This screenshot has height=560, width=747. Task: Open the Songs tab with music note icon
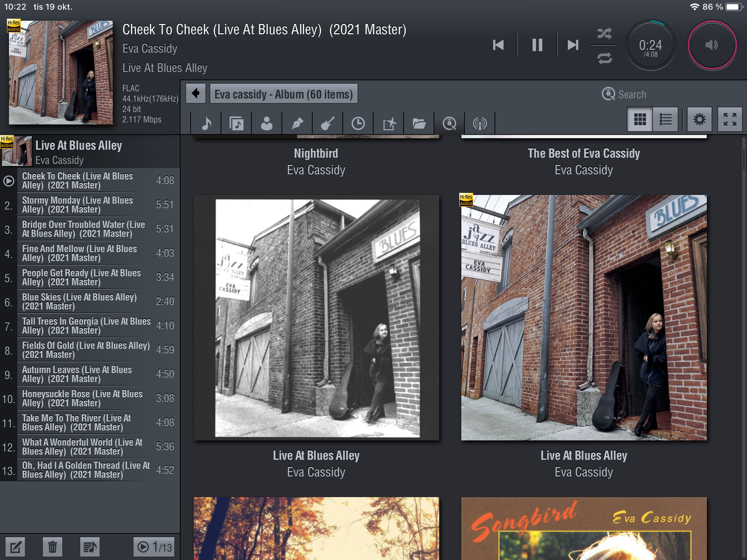(x=206, y=123)
